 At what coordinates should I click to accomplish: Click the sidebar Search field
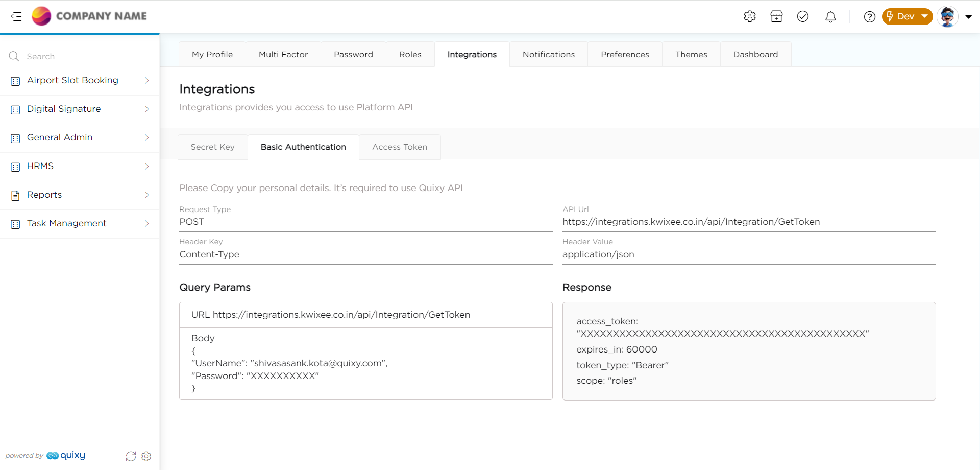point(82,56)
